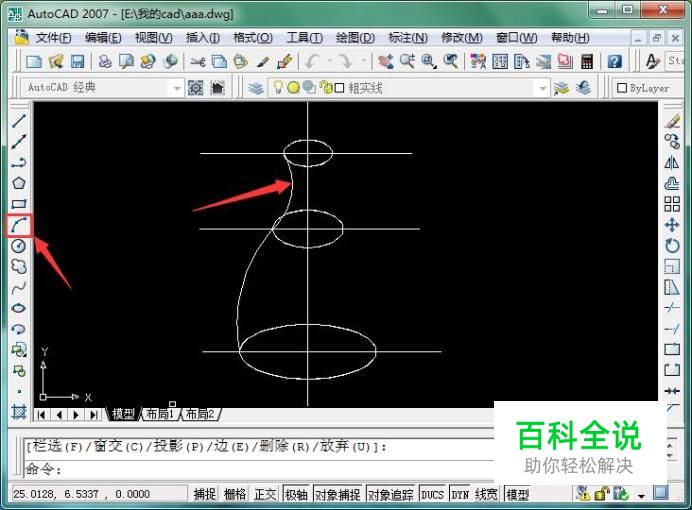This screenshot has width=692, height=510.
Task: Expand the 粗实线 layer dropdown
Action: pos(543,88)
